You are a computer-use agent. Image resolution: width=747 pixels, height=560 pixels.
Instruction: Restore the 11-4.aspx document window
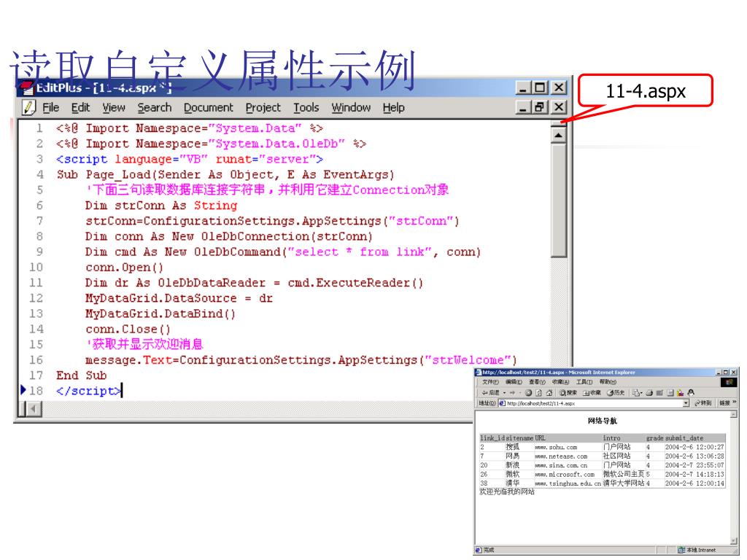tap(540, 107)
